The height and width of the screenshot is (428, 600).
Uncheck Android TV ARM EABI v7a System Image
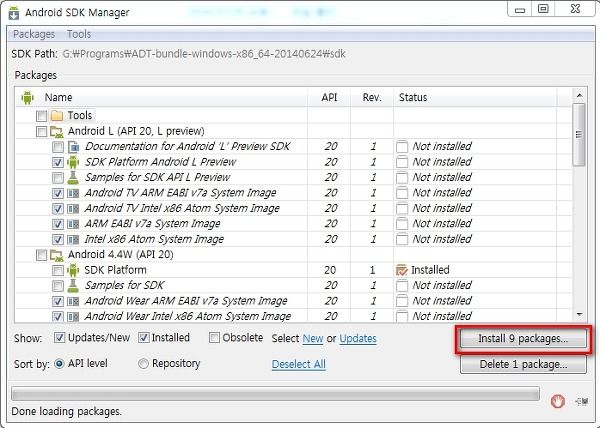click(x=58, y=193)
